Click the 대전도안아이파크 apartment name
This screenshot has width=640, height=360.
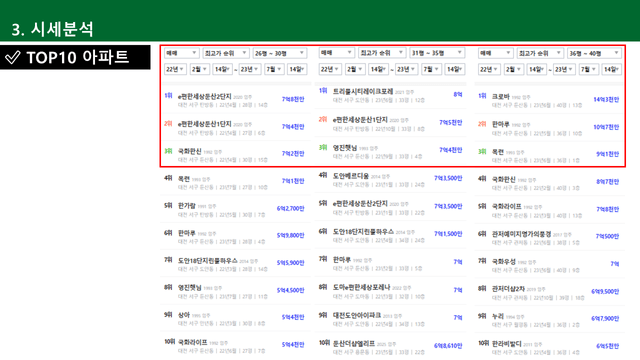click(x=357, y=315)
